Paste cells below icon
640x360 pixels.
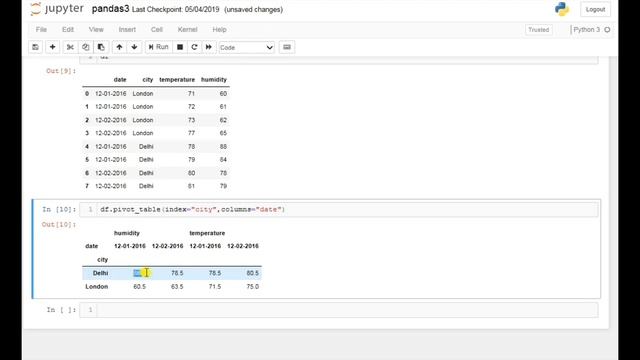(x=101, y=47)
